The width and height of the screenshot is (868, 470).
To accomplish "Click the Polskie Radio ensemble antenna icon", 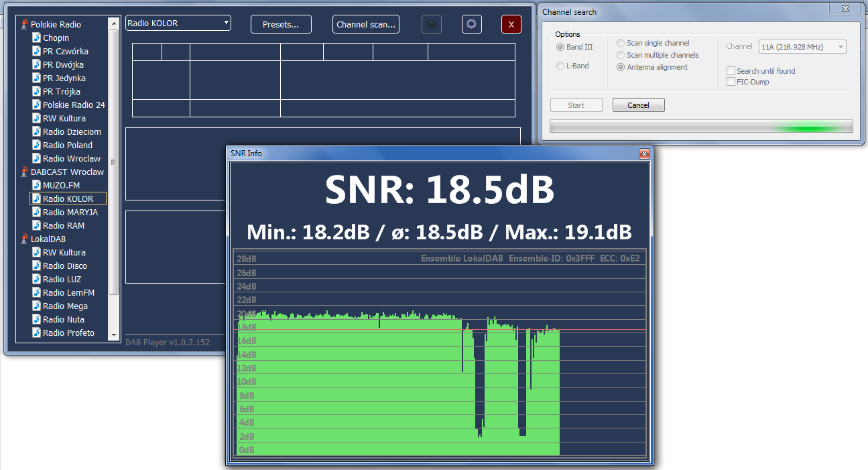I will tap(25, 24).
